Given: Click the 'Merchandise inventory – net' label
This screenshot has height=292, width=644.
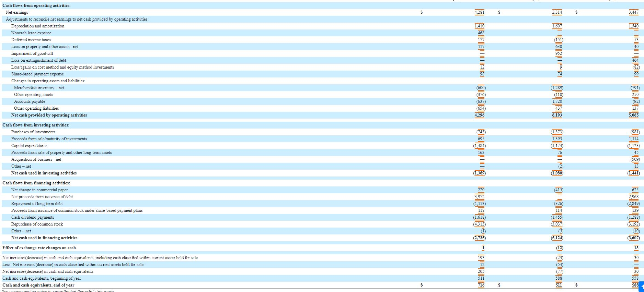Looking at the screenshot, I should coord(39,88).
